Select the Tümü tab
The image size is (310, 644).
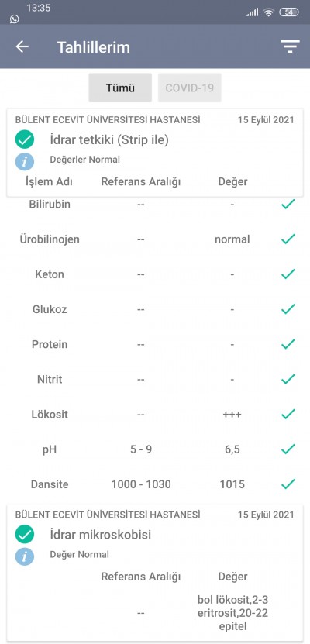point(120,88)
